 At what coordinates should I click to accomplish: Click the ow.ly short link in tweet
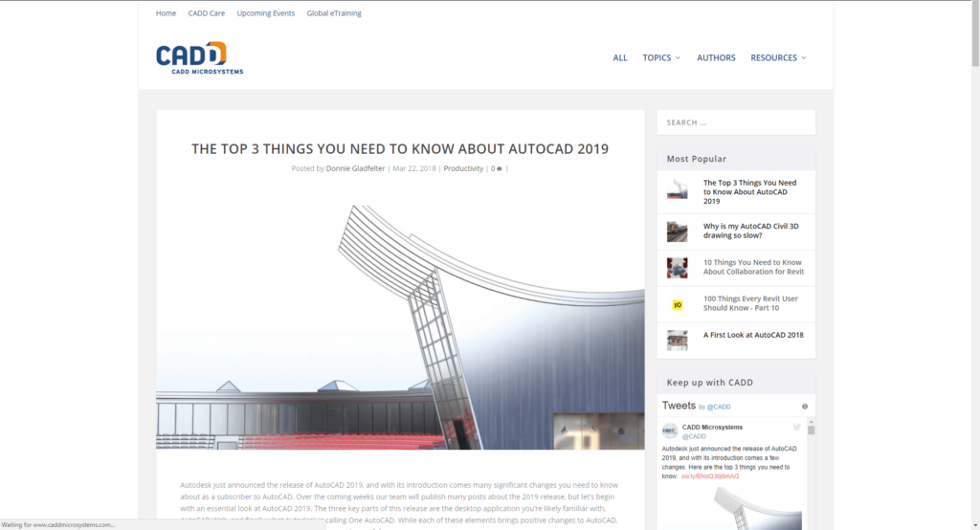[x=710, y=476]
